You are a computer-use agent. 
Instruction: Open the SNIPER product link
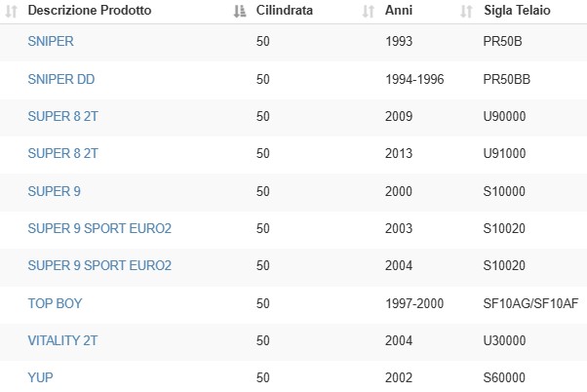pyautogui.click(x=51, y=41)
